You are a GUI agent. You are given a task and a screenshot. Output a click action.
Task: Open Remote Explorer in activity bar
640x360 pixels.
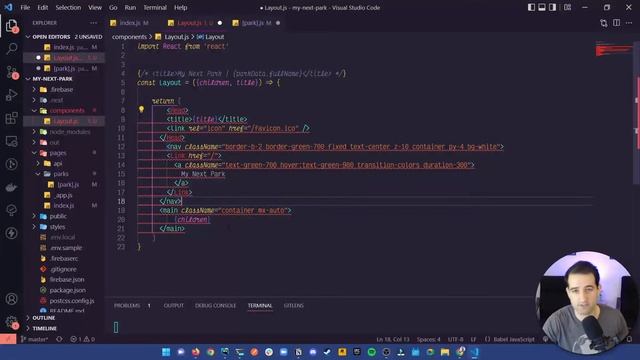click(x=11, y=141)
